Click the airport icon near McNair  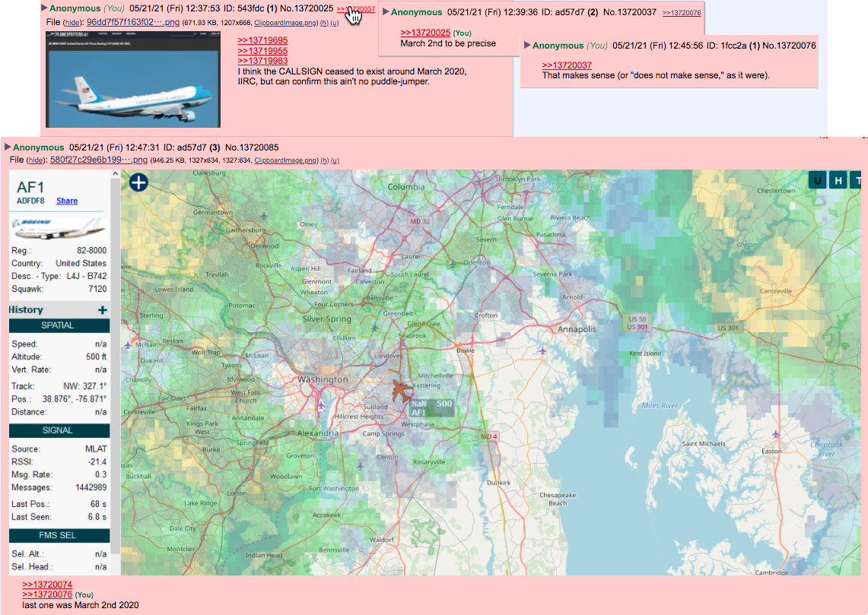coord(128,345)
